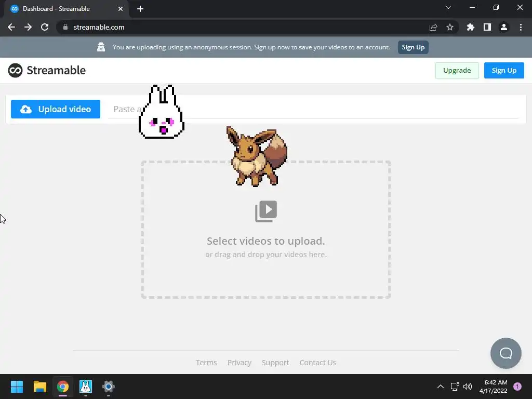
Task: Bookmark this page with the star
Action: [450, 27]
